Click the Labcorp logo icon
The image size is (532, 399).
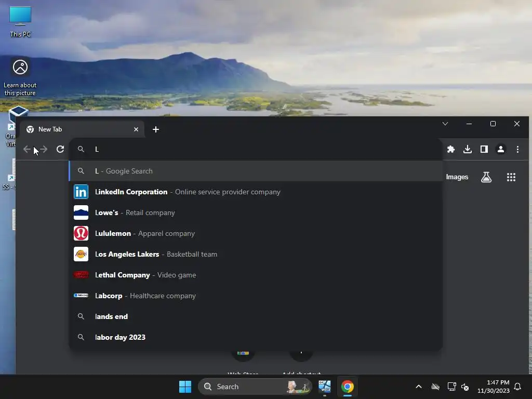[x=81, y=296]
